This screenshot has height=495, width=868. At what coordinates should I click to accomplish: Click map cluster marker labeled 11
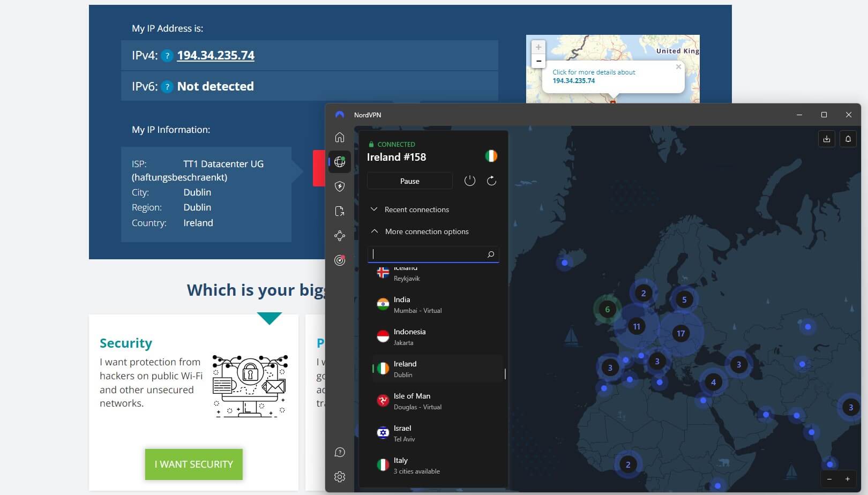(637, 326)
